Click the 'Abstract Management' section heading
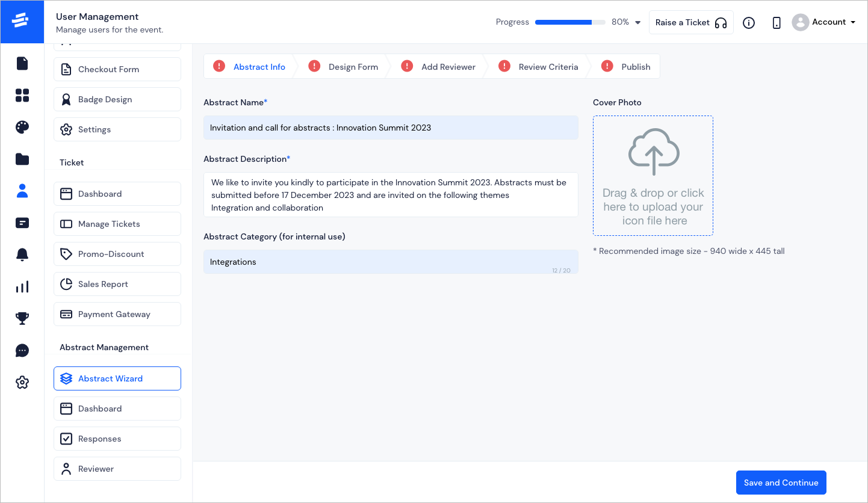868x503 pixels. (104, 347)
